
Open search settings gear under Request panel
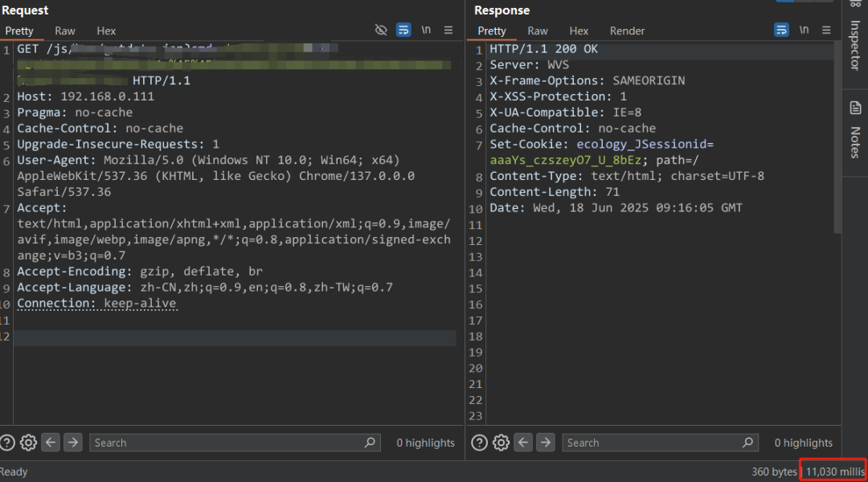pyautogui.click(x=28, y=443)
